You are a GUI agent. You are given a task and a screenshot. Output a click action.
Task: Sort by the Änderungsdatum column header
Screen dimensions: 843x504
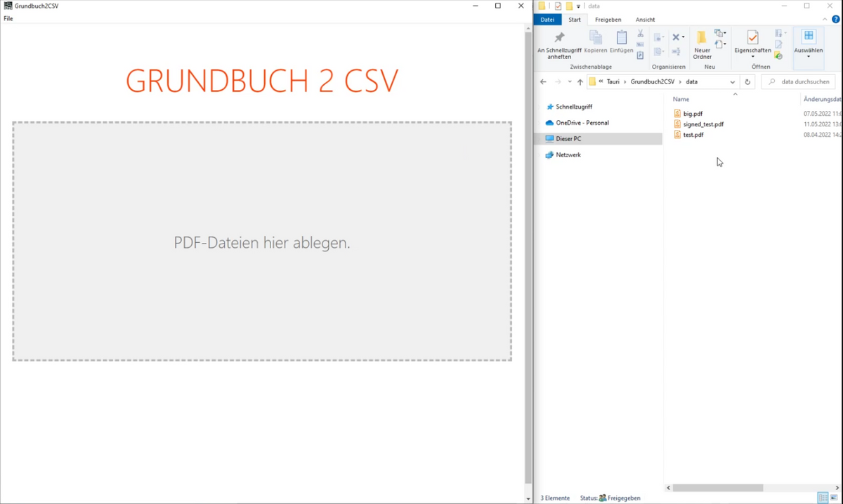(x=822, y=100)
